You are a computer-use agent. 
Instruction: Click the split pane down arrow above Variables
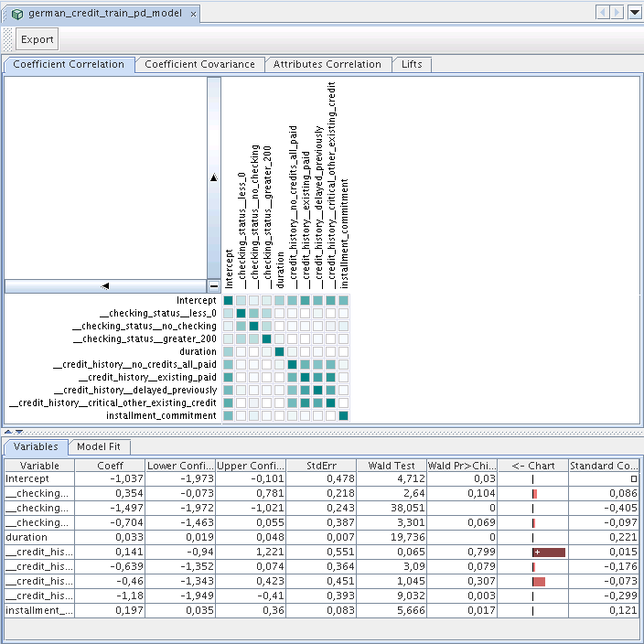tap(19, 432)
